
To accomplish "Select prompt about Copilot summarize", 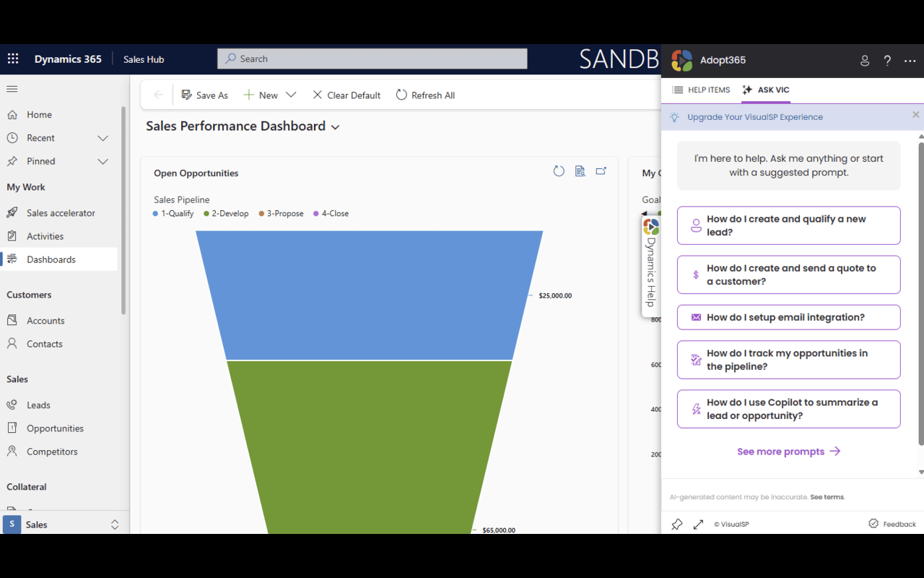I will (788, 409).
